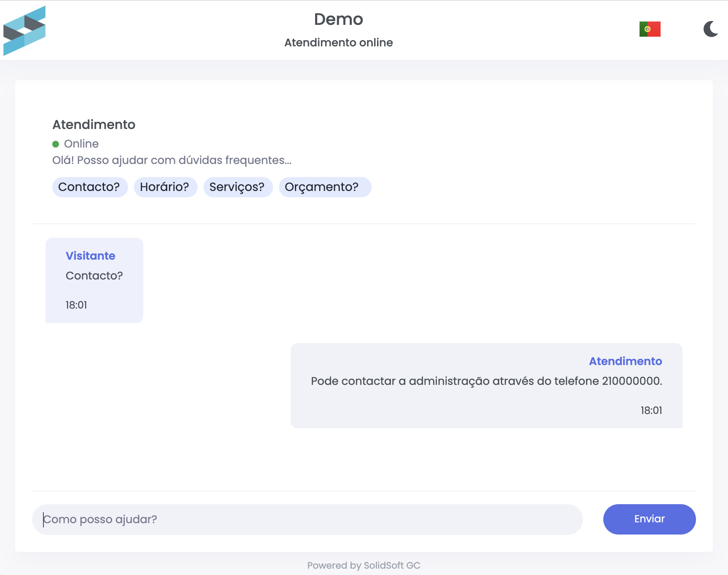Select the Visitante message bubble

94,280
